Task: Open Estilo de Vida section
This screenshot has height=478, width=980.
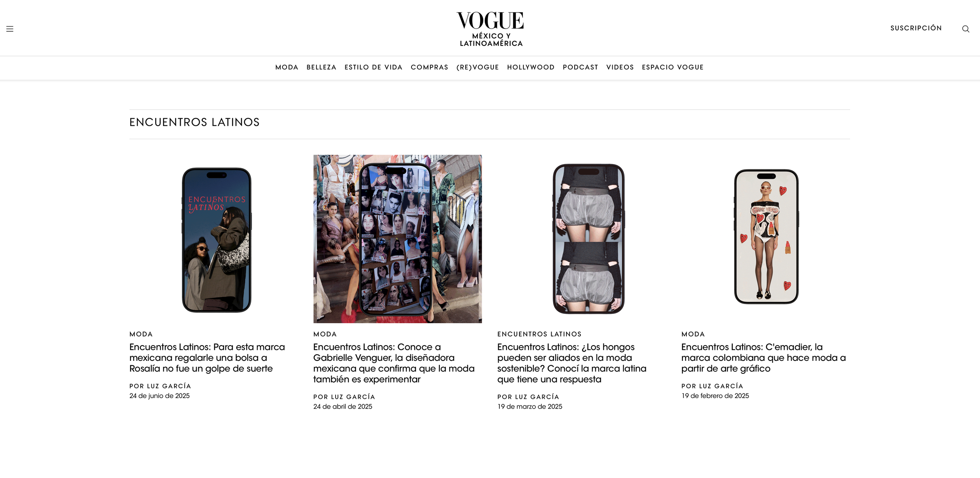Action: [x=373, y=67]
